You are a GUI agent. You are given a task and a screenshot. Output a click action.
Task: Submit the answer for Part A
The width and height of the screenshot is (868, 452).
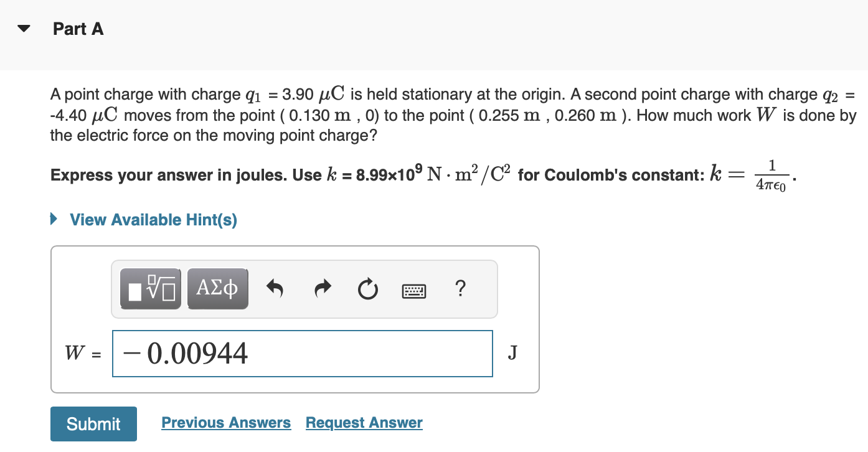click(x=93, y=423)
